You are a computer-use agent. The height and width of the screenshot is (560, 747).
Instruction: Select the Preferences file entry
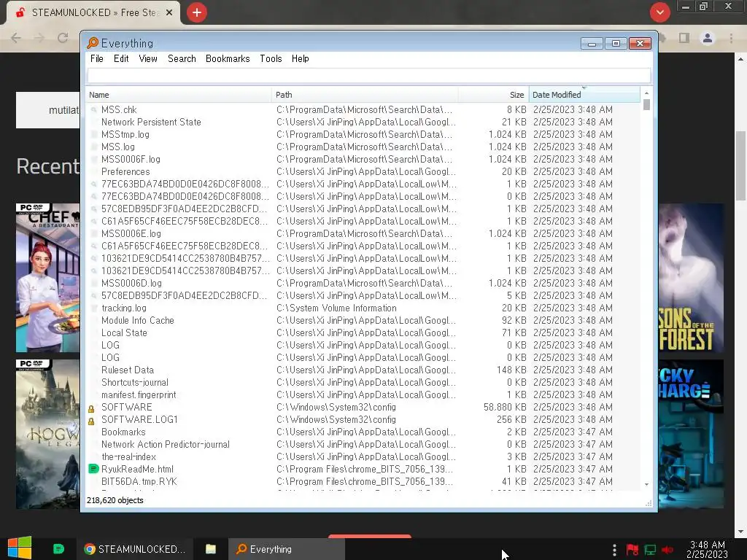point(125,171)
